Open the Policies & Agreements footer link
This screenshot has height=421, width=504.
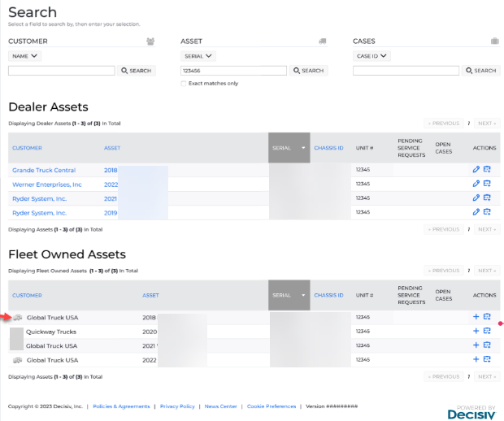point(121,406)
